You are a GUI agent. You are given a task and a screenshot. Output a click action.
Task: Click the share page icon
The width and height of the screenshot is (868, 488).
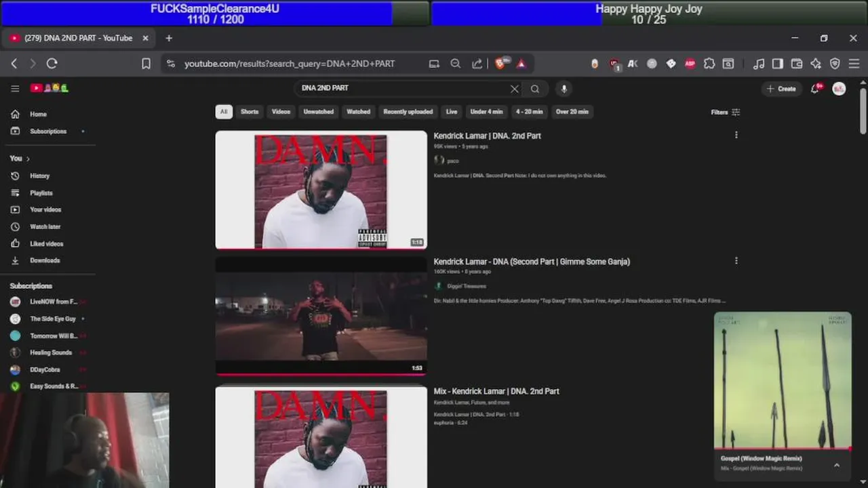[x=477, y=64]
